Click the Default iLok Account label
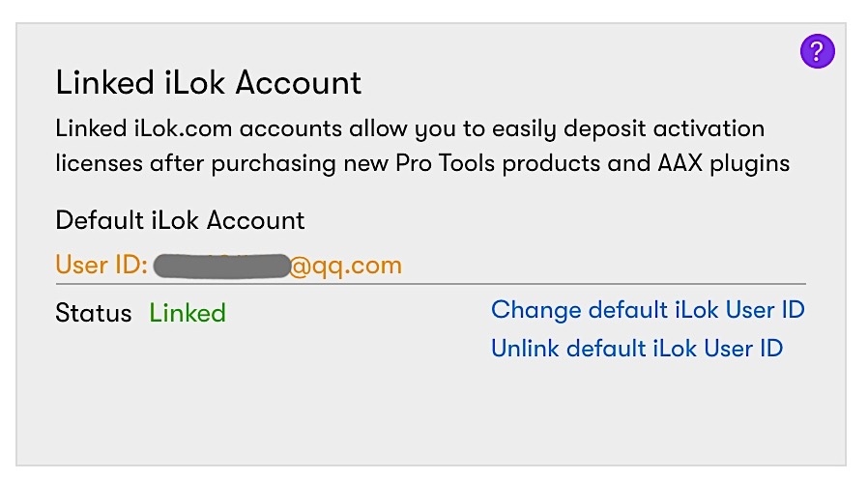Screen dimensions: 868x479 pyautogui.click(x=180, y=220)
